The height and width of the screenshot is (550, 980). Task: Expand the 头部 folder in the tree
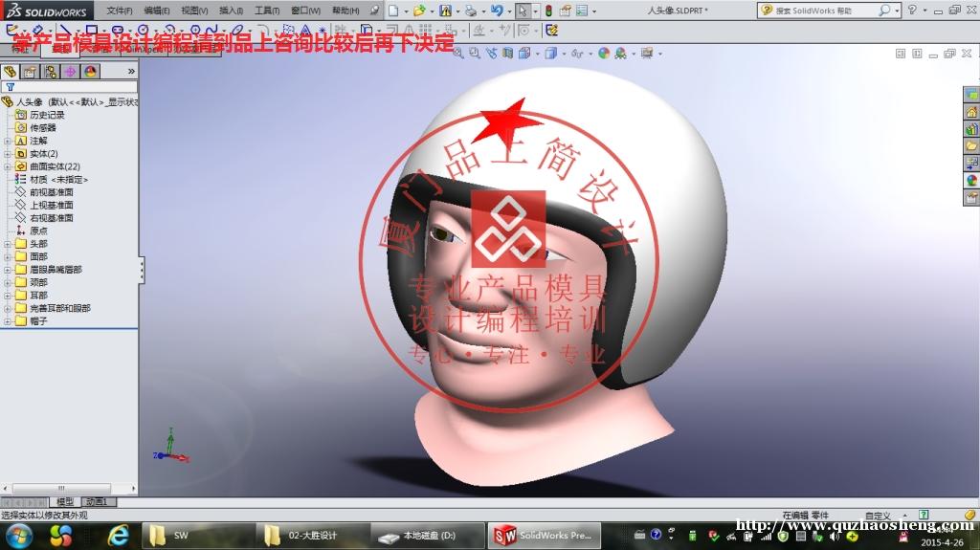[x=8, y=244]
